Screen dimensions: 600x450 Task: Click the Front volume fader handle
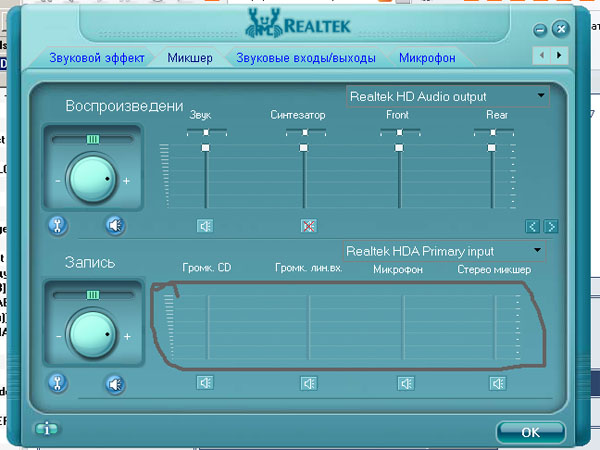pos(399,148)
